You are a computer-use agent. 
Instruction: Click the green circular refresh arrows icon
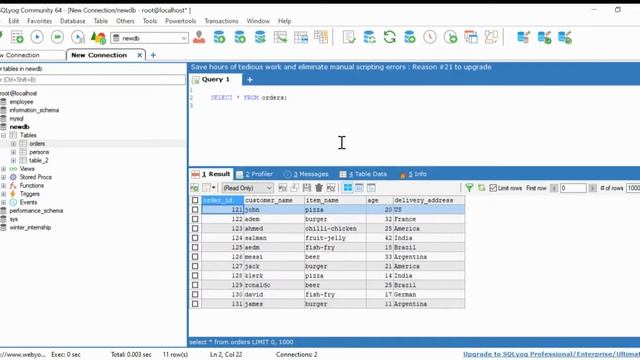click(390, 37)
